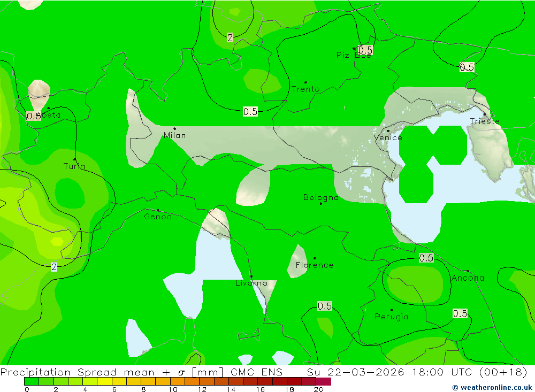Click the 0.5 contour label west of Ancona
Image resolution: width=535 pixels, height=392 pixels.
pos(426,258)
